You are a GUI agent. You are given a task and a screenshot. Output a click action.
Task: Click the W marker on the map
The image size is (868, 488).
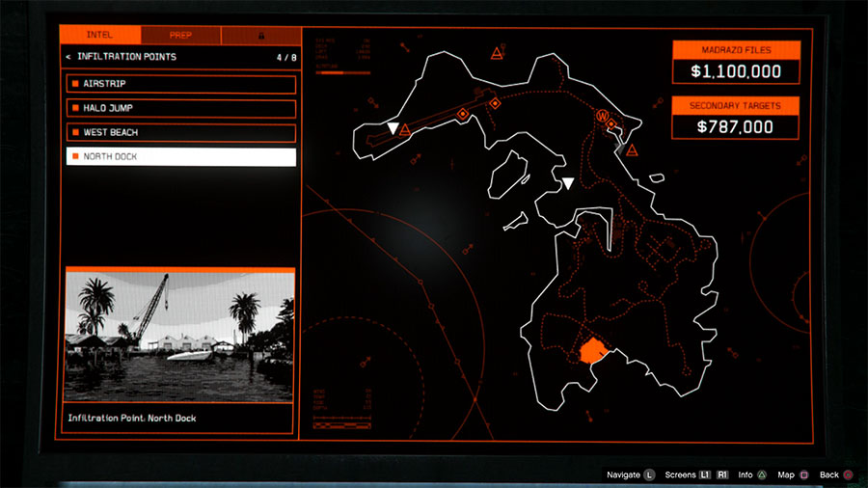coord(604,117)
